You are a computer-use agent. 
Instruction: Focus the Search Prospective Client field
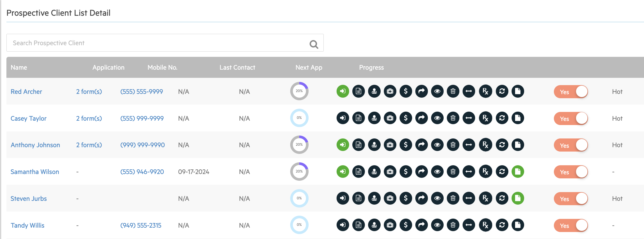[x=157, y=43]
